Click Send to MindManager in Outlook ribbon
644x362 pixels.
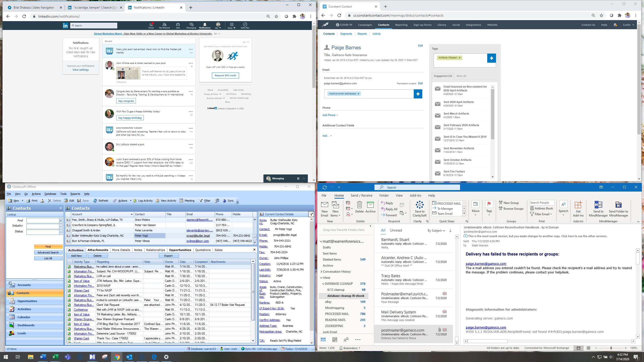pyautogui.click(x=598, y=209)
